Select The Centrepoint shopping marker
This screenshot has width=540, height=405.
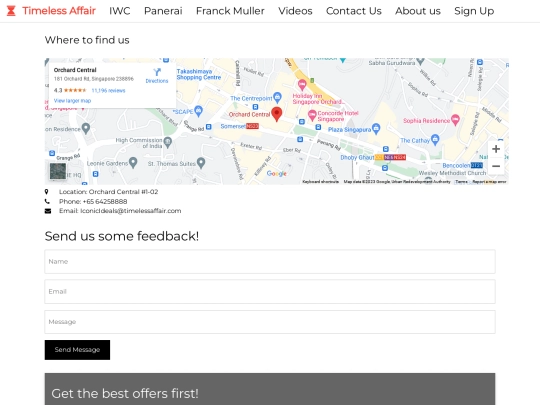pyautogui.click(x=277, y=97)
